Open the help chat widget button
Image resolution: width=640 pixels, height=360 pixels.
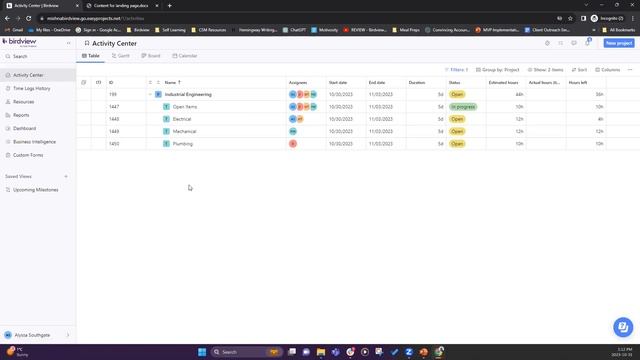623,327
